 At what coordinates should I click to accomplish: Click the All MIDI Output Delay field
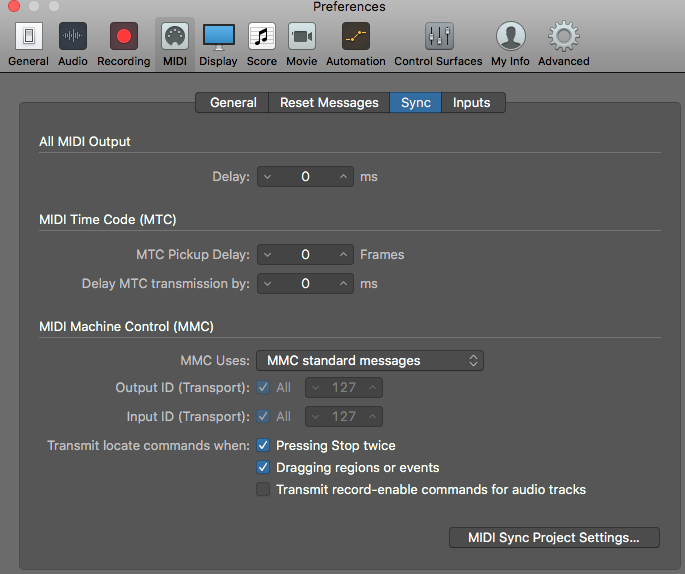pyautogui.click(x=305, y=177)
